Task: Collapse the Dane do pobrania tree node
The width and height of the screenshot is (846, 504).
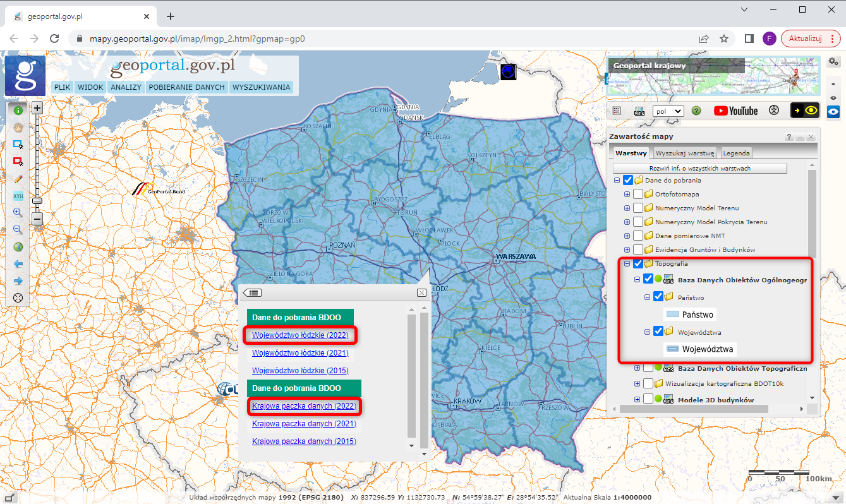Action: coord(617,180)
